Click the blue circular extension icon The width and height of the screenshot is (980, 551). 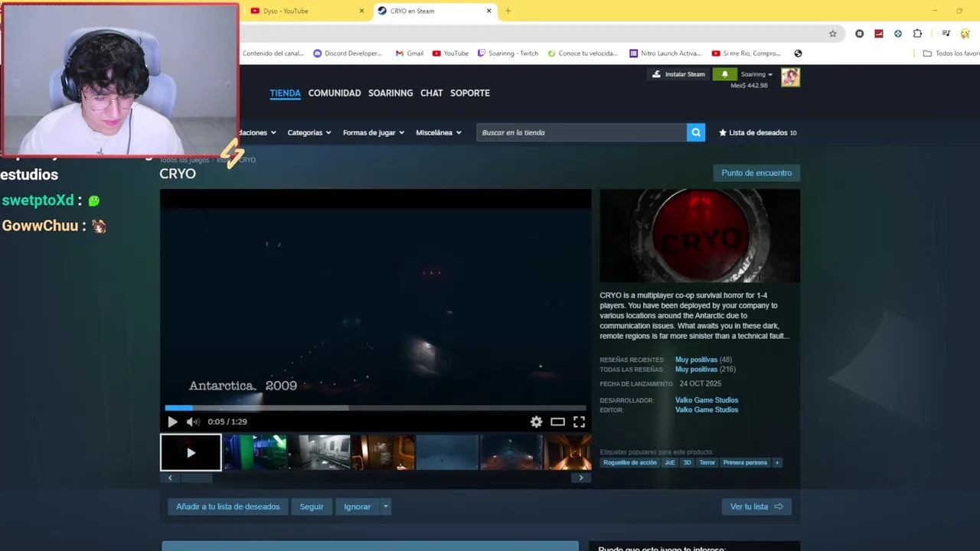point(898,34)
